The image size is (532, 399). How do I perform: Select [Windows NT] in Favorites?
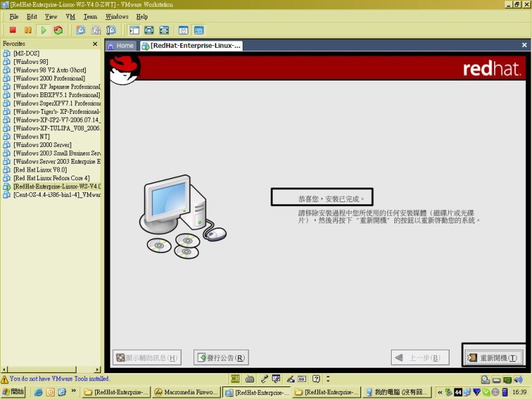point(31,136)
